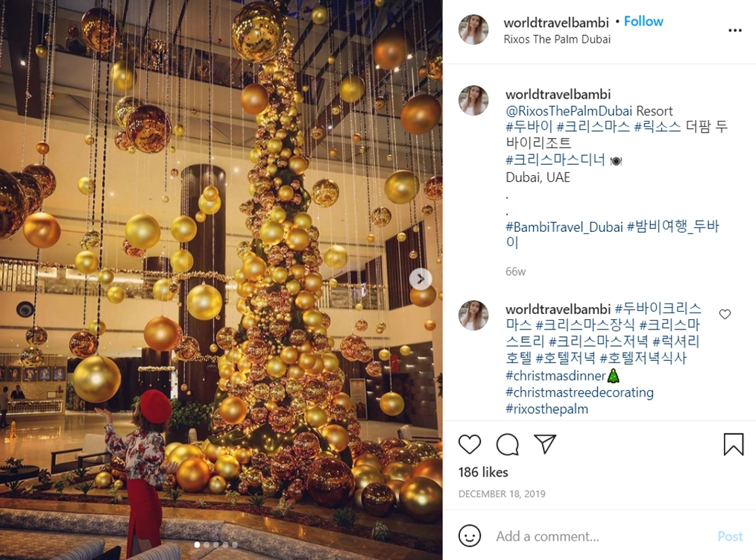Open Rixos The Palm Dubai location
The image size is (756, 560).
pyautogui.click(x=557, y=39)
